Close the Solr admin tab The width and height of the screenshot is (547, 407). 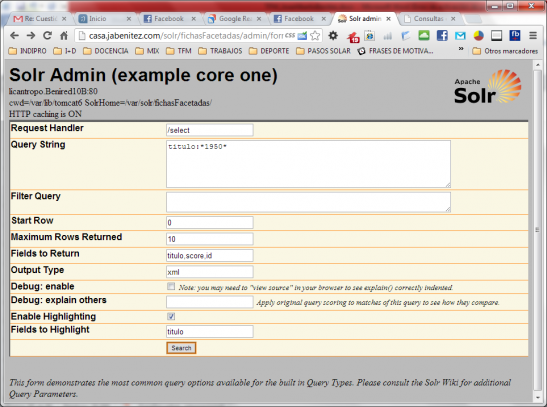coord(388,19)
